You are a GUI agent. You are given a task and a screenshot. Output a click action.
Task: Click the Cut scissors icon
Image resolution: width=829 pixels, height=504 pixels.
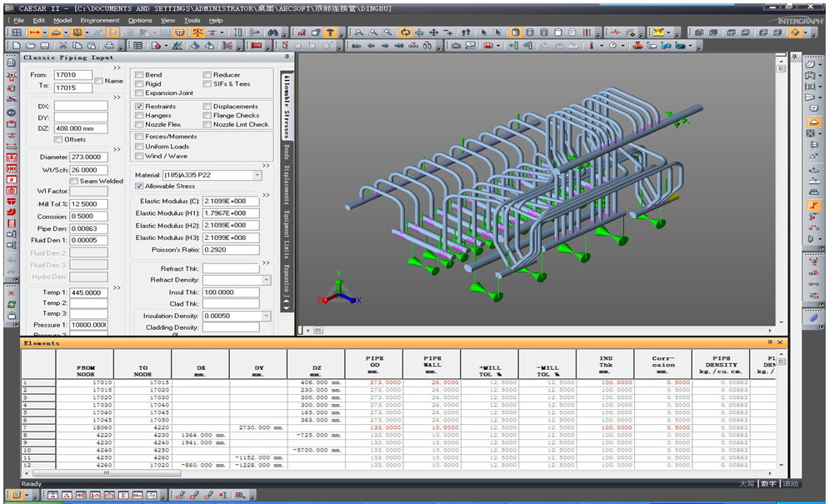[62, 45]
